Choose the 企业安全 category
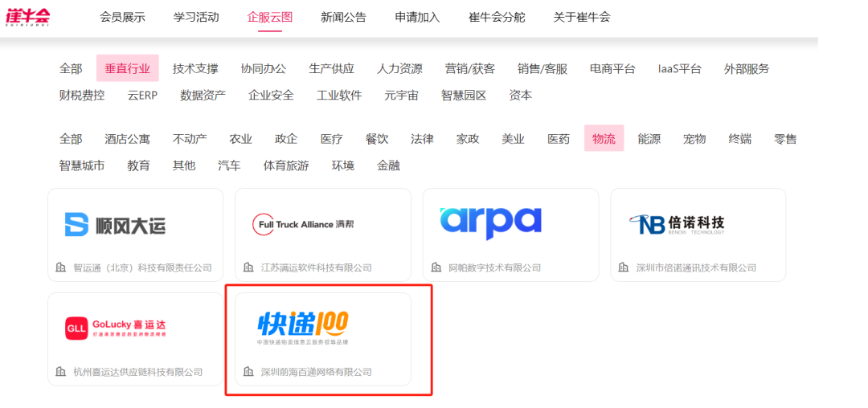Screen dimensions: 868x408 (272, 95)
